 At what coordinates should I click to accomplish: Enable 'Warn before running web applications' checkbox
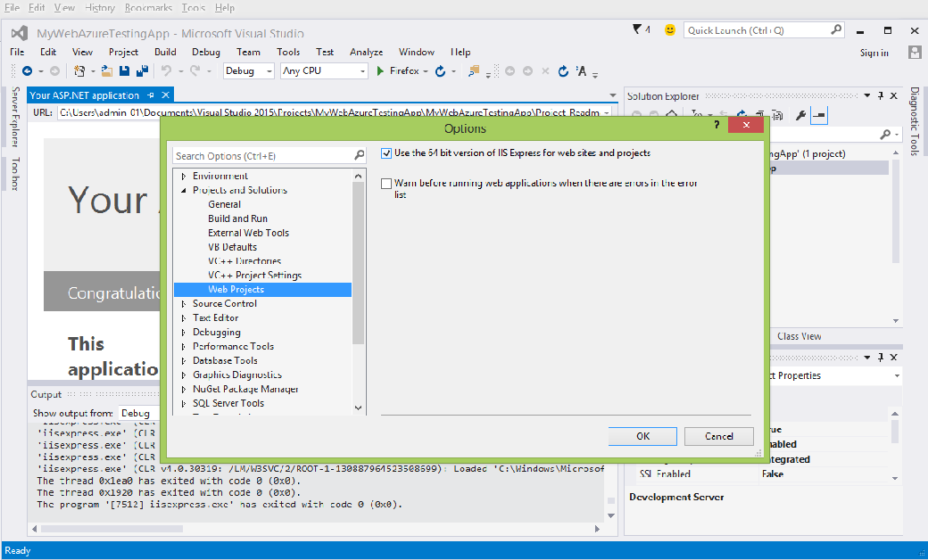(x=386, y=184)
